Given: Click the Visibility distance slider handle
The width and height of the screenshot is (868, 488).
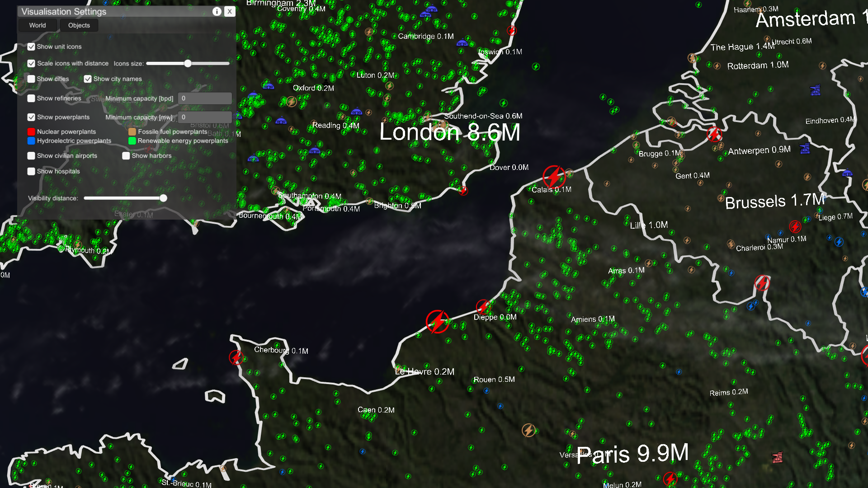Looking at the screenshot, I should (163, 198).
